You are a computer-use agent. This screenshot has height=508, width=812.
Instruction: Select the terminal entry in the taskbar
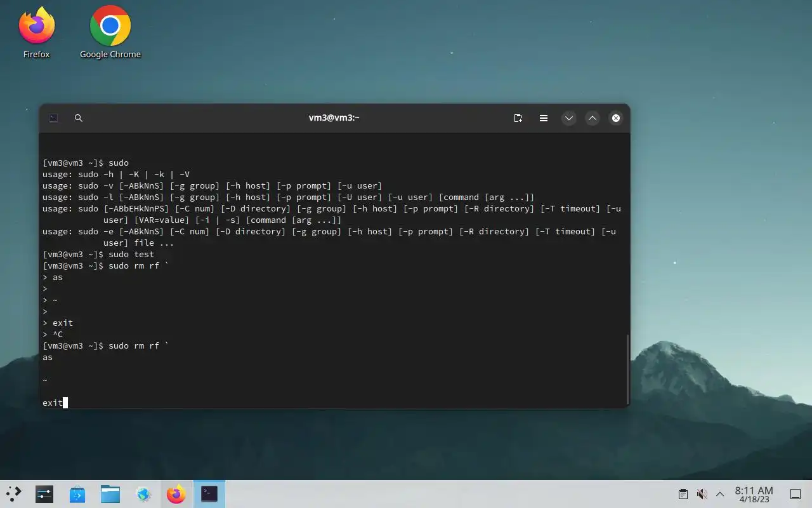click(209, 494)
